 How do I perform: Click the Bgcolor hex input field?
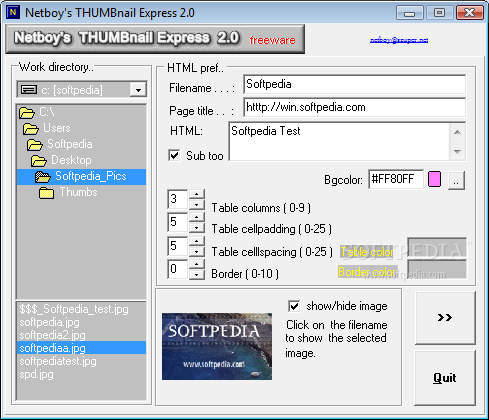point(396,179)
